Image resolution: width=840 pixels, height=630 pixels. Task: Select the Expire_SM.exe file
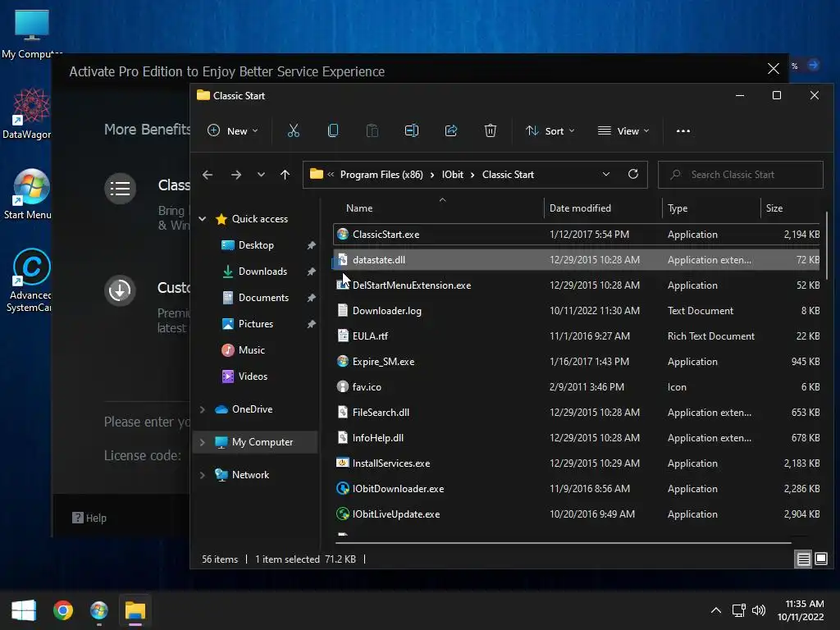tap(576, 362)
